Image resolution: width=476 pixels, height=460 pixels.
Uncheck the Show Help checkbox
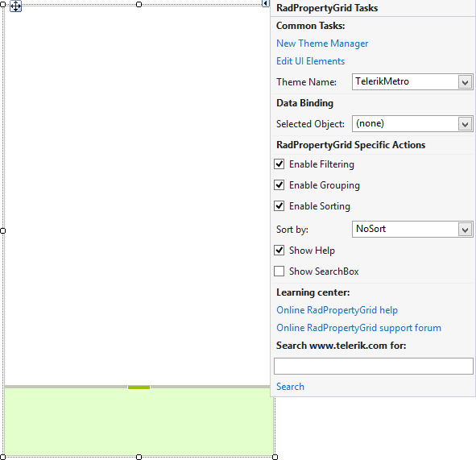pos(279,251)
